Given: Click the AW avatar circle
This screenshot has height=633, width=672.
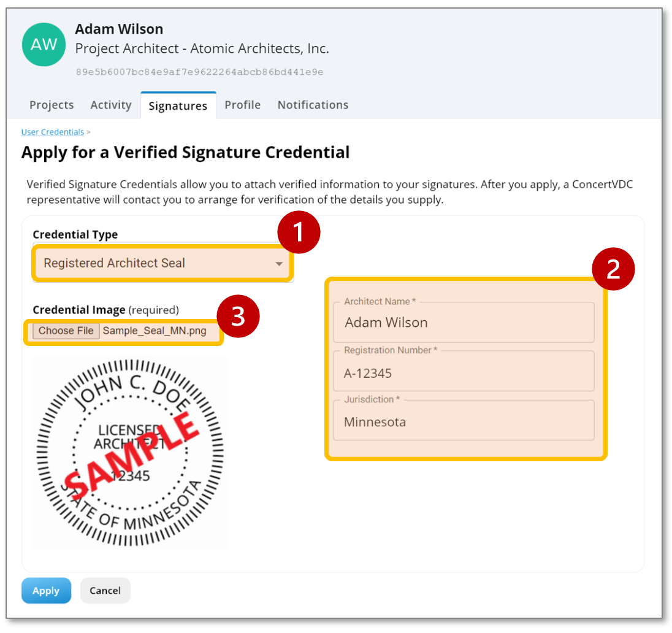Looking at the screenshot, I should [x=44, y=44].
